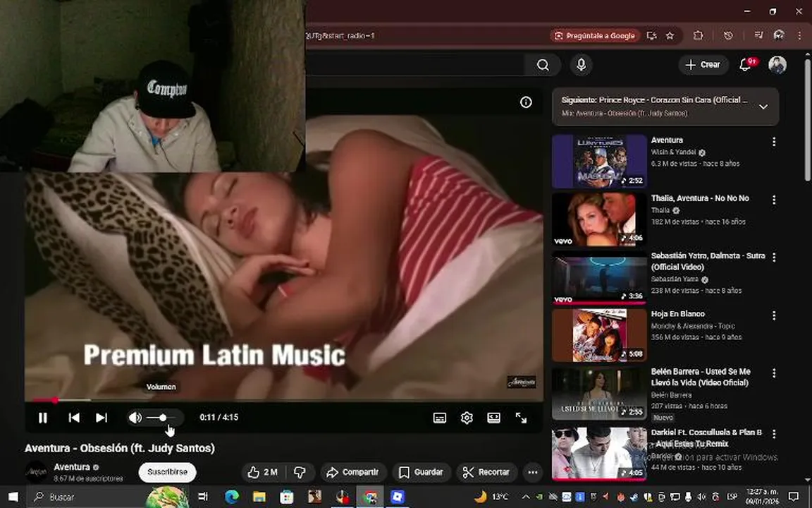Open File Explorer from taskbar
This screenshot has height=508, width=812.
(259, 497)
